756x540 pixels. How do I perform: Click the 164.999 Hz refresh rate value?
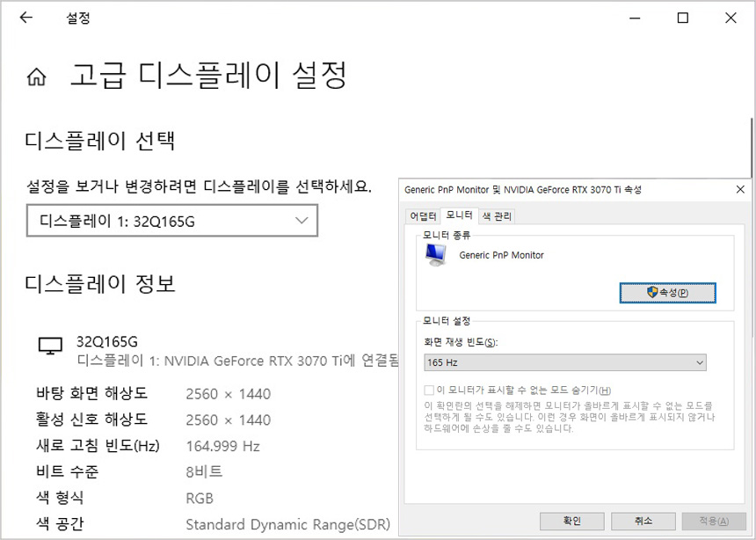pos(222,446)
